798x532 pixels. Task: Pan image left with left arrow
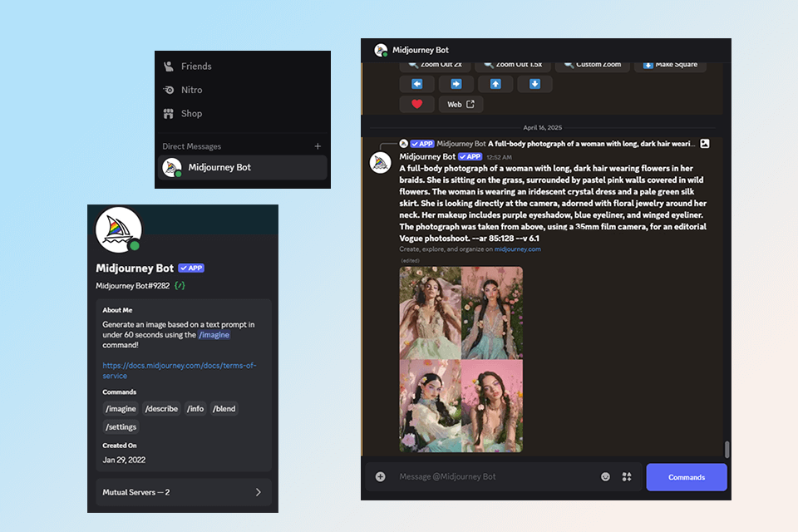point(416,84)
